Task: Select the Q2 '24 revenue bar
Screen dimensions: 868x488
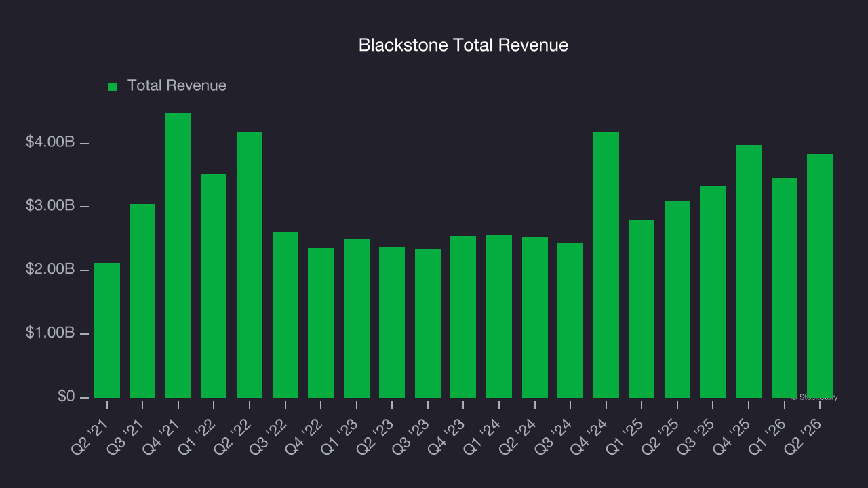Action: click(x=535, y=317)
